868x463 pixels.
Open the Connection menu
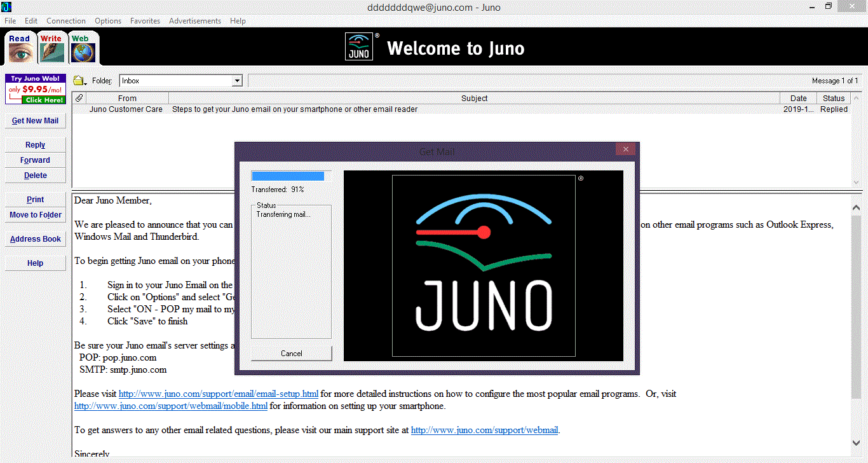[x=66, y=21]
